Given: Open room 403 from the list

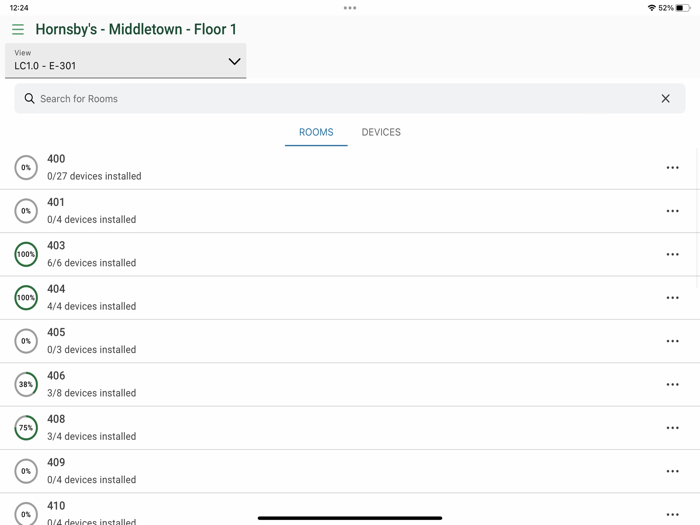Looking at the screenshot, I should pos(350,254).
